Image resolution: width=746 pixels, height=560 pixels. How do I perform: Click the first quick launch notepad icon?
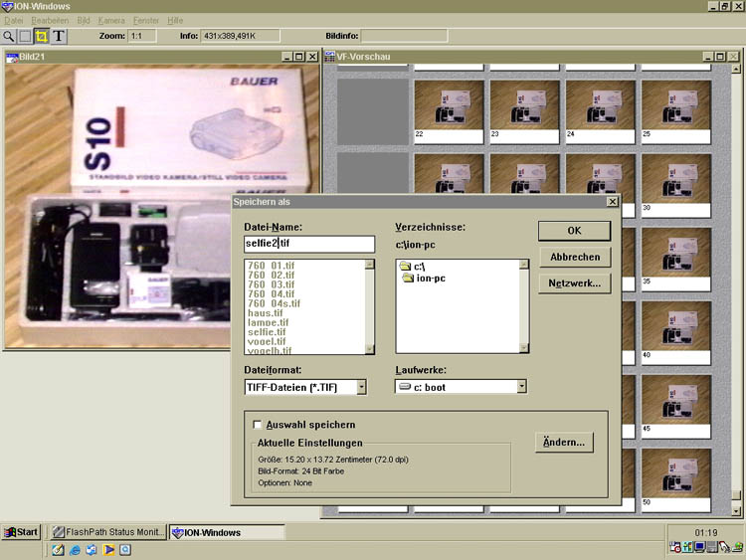58,550
